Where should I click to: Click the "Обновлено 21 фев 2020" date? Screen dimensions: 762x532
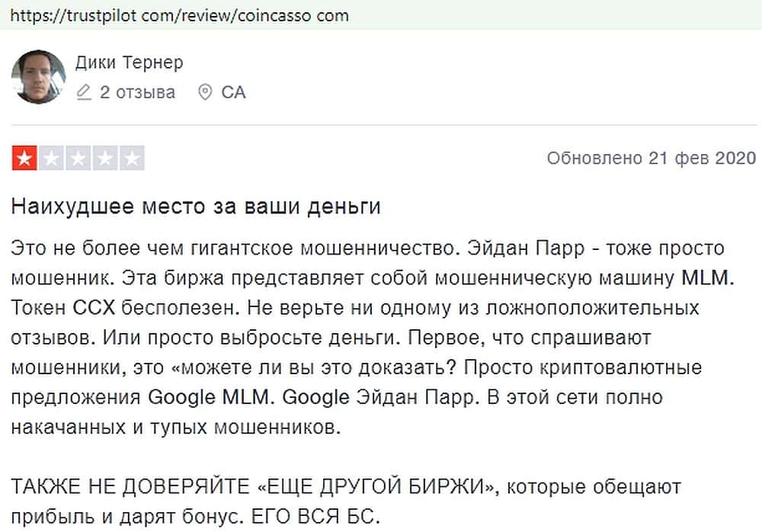pyautogui.click(x=652, y=159)
